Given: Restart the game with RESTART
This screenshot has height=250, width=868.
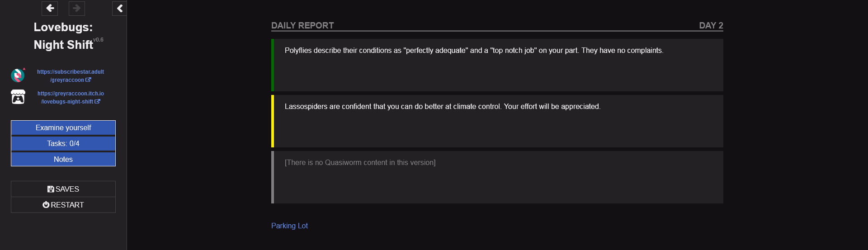Looking at the screenshot, I should (63, 205).
